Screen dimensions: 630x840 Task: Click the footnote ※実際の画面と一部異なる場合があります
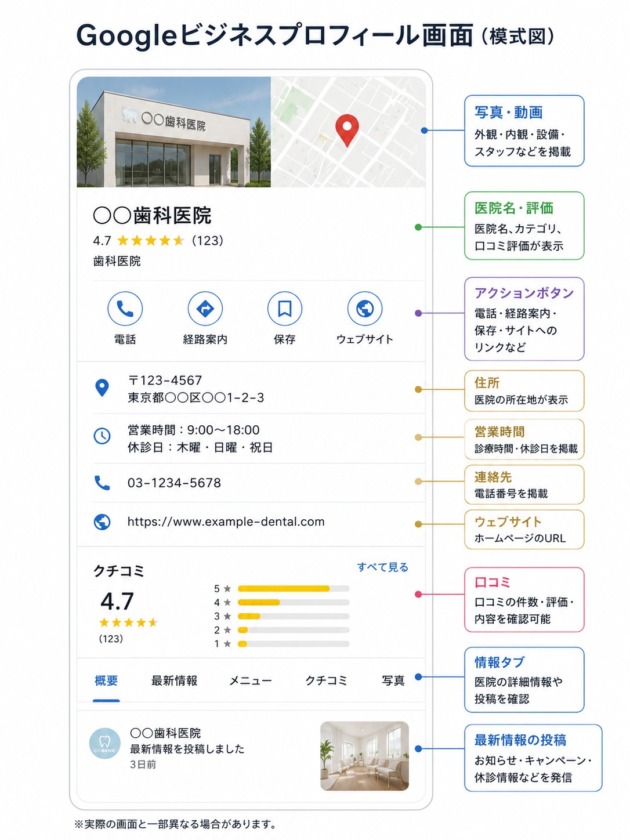point(177,824)
